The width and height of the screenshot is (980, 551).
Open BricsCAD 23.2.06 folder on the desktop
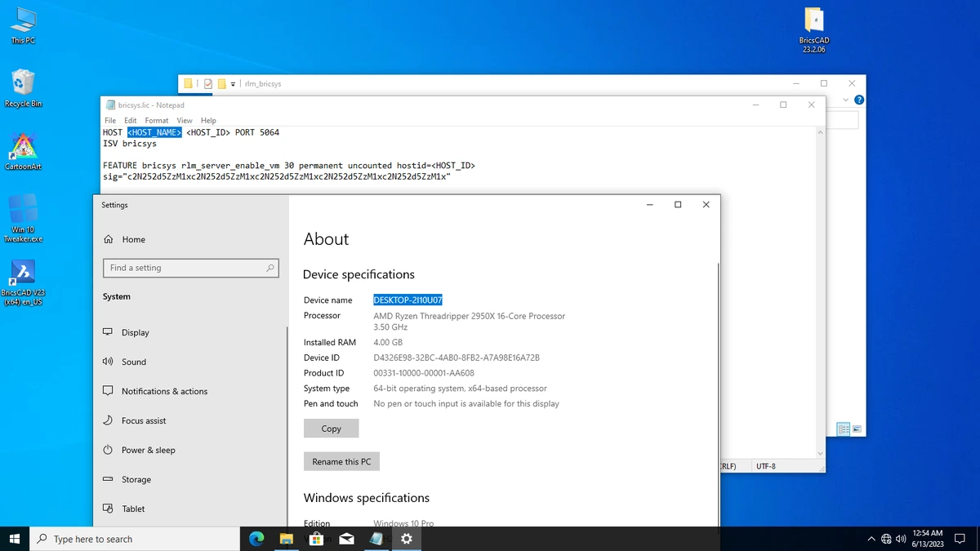813,30
